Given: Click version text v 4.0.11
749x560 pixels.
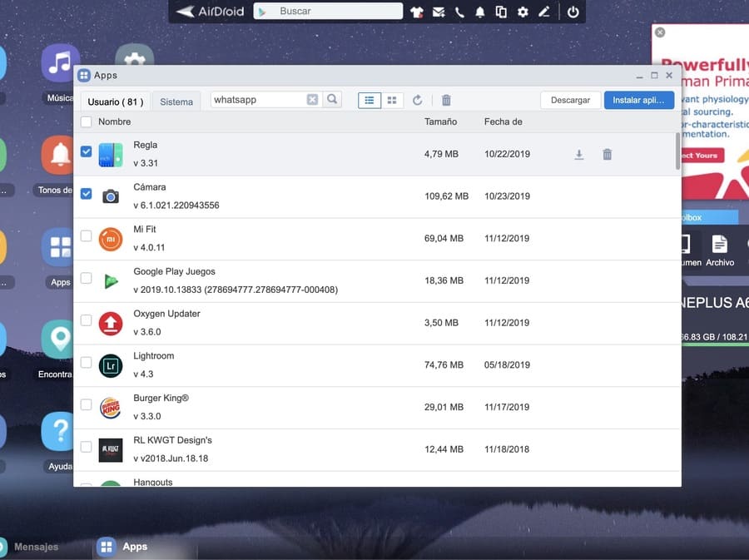Looking at the screenshot, I should click(149, 247).
